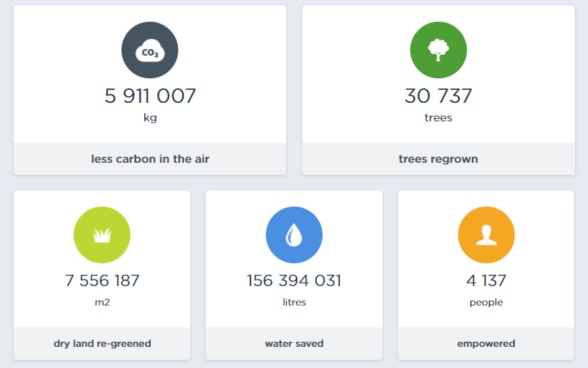Click the CO2 cloud icon

[x=150, y=50]
